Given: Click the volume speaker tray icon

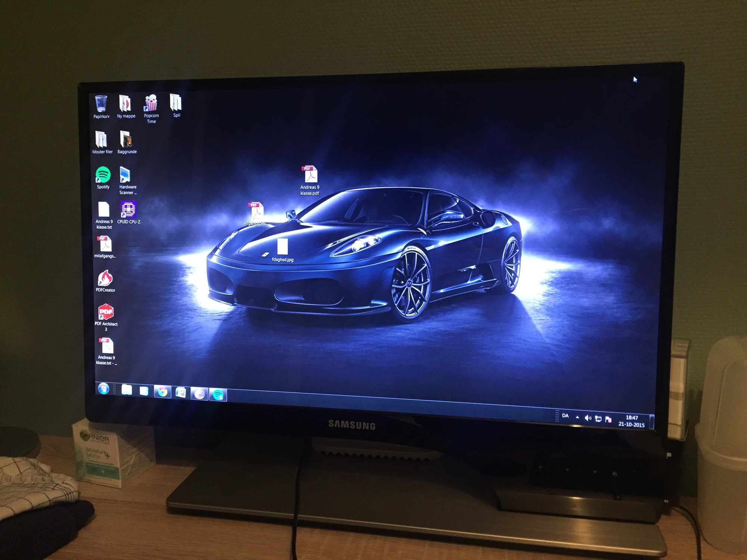Looking at the screenshot, I should pyautogui.click(x=588, y=418).
